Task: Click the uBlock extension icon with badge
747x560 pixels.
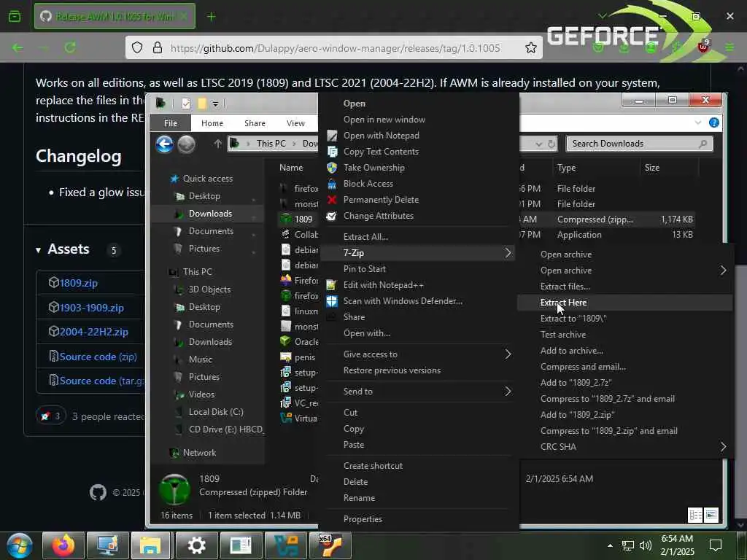Action: pyautogui.click(x=704, y=46)
